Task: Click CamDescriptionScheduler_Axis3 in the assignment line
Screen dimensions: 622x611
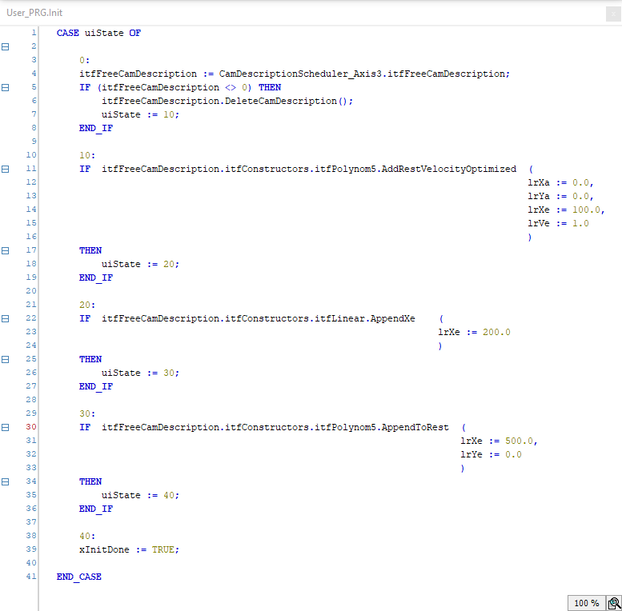Action: tap(287, 74)
